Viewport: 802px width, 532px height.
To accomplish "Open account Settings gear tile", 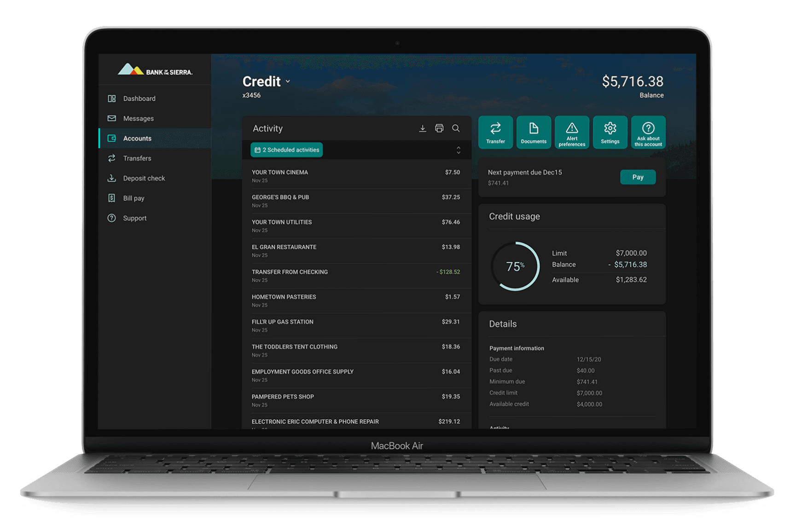I will tap(610, 133).
